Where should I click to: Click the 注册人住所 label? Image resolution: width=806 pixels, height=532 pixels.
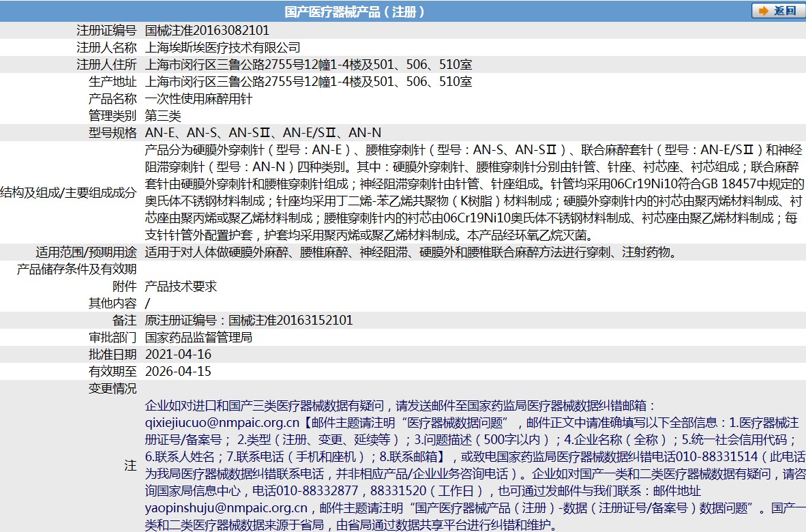click(x=106, y=64)
